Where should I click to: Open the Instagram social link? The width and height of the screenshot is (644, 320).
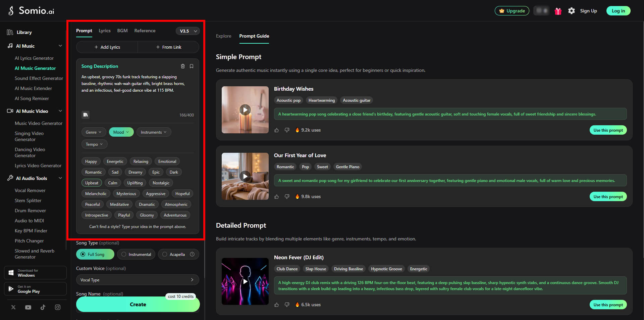click(58, 307)
